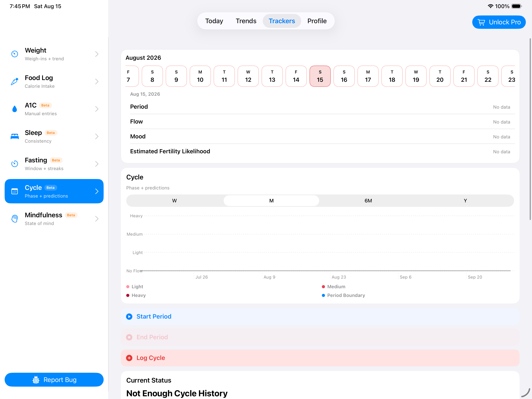Switch chart range to 6M

click(368, 201)
